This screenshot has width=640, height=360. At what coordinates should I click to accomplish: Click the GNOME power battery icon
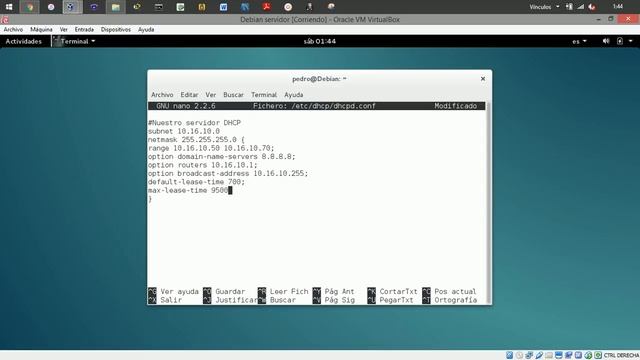pos(620,41)
